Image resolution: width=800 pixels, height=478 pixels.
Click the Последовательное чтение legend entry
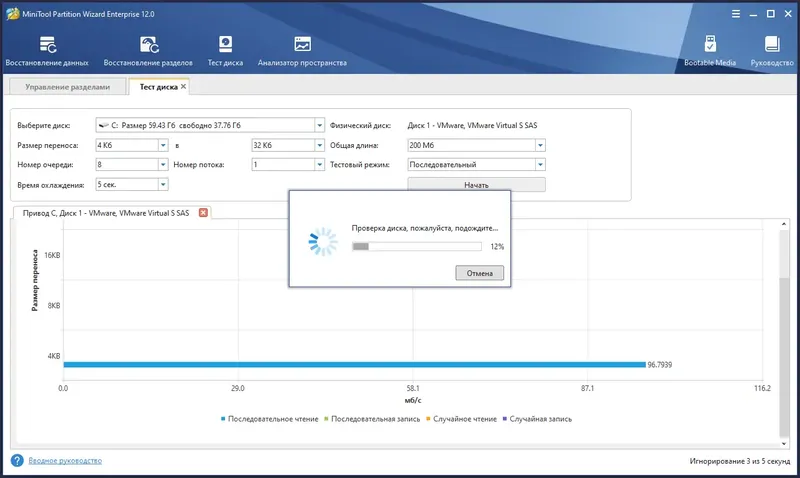click(x=269, y=419)
